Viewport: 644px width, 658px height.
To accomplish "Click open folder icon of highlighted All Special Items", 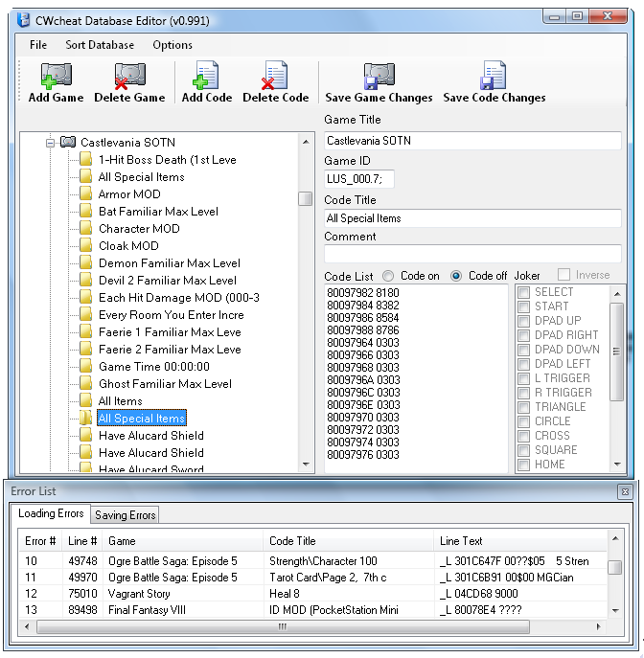I will (85, 418).
